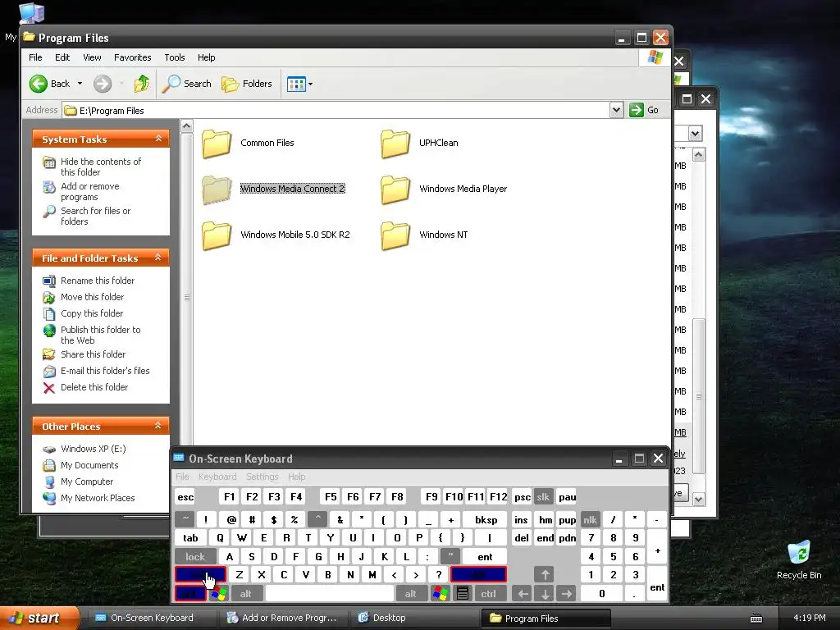
Task: Click the esc key on On-Screen Keyboard
Action: click(185, 497)
